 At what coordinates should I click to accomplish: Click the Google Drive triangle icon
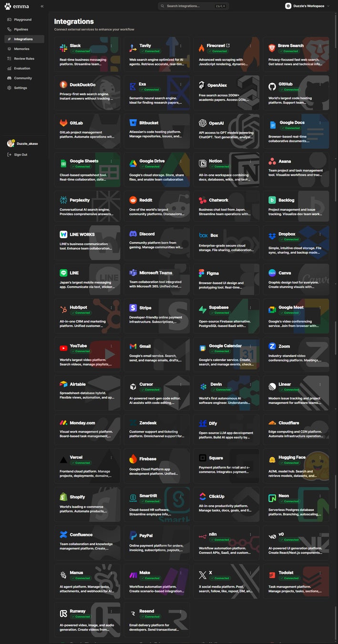pos(133,164)
